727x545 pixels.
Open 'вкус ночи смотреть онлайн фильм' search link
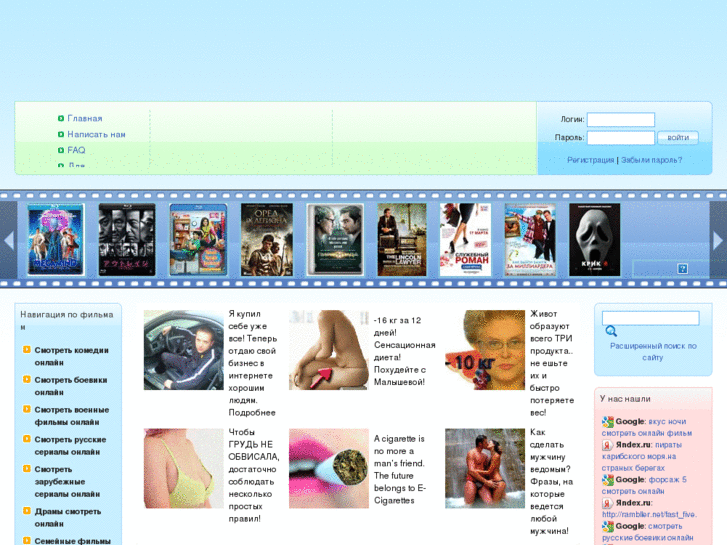(647, 427)
